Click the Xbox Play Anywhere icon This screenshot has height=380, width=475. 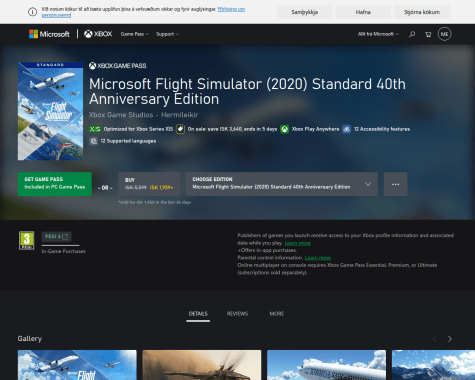click(x=284, y=129)
